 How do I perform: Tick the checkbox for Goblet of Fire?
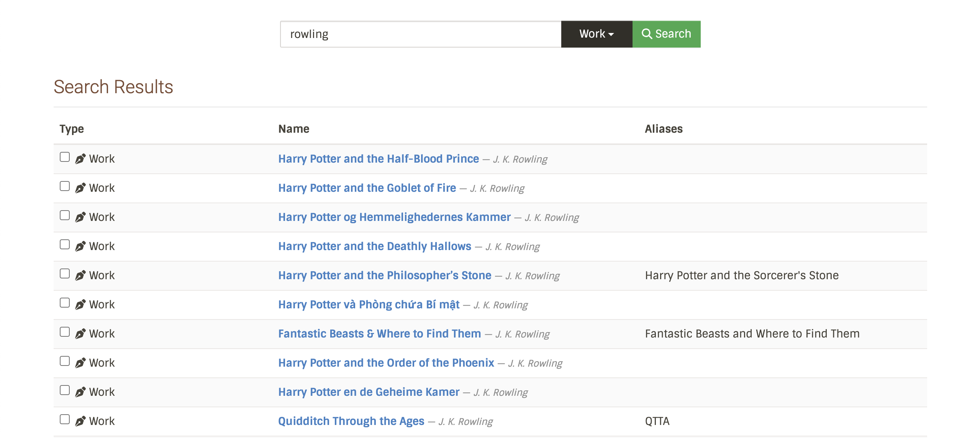(65, 186)
